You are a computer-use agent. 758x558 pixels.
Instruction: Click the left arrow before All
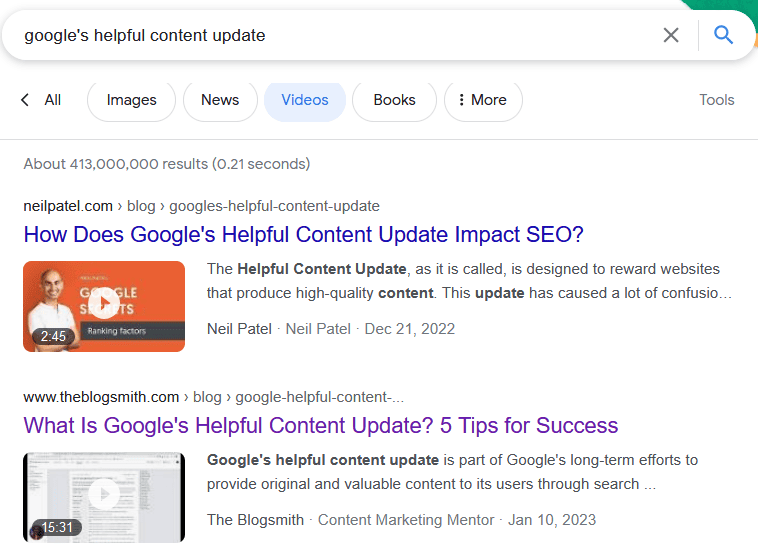coord(25,100)
